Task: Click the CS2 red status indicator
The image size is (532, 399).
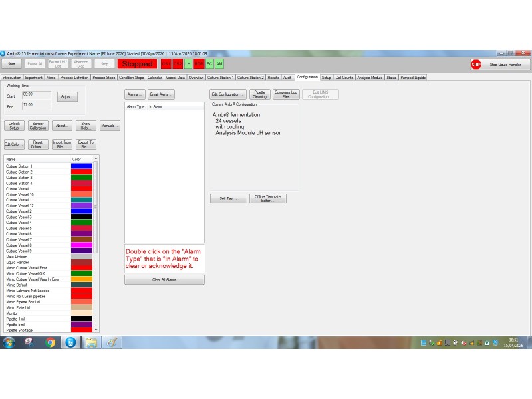Action: (178, 64)
